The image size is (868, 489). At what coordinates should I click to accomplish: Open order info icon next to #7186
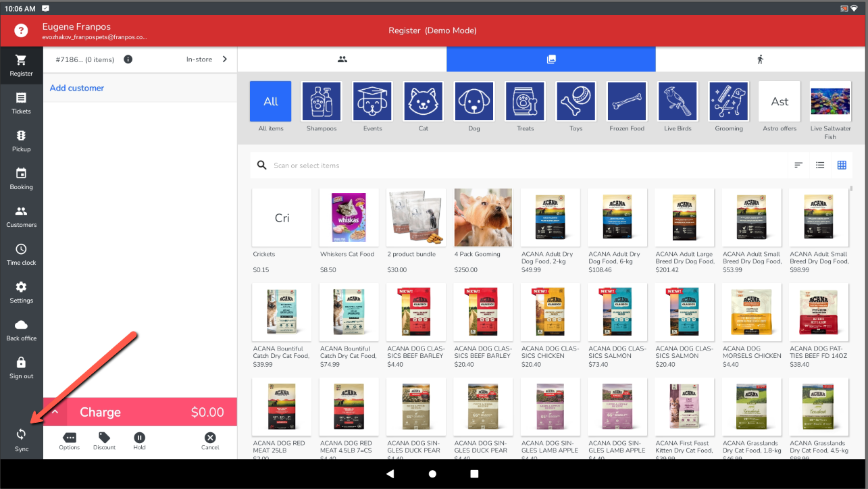click(128, 59)
